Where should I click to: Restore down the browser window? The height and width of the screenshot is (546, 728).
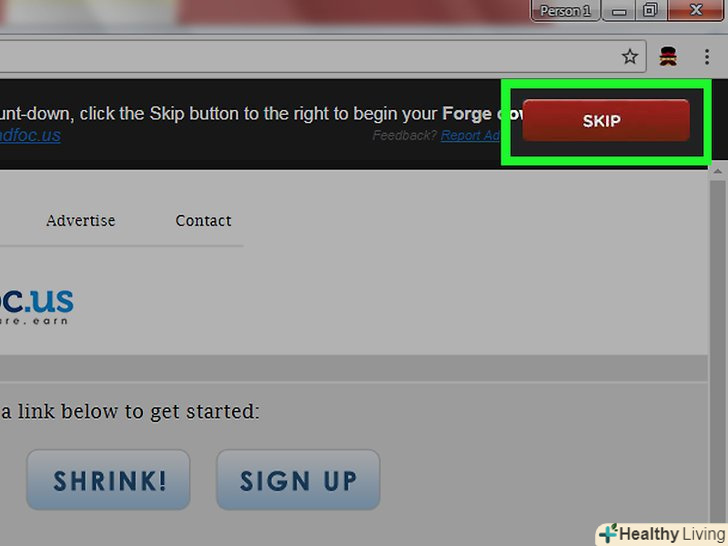tap(650, 10)
